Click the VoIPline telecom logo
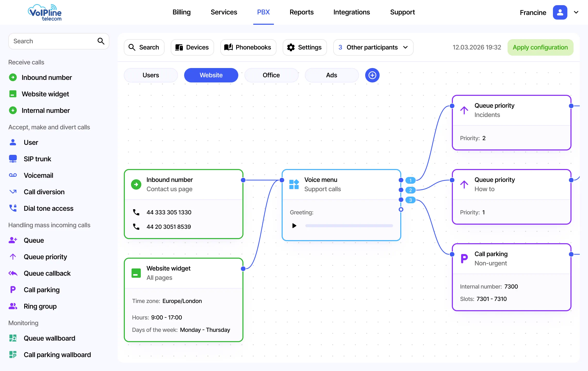 (45, 12)
